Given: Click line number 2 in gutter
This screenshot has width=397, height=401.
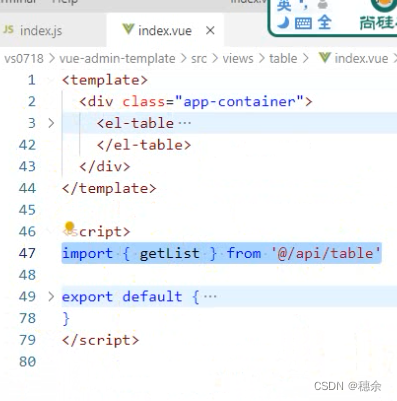Looking at the screenshot, I should [31, 102].
